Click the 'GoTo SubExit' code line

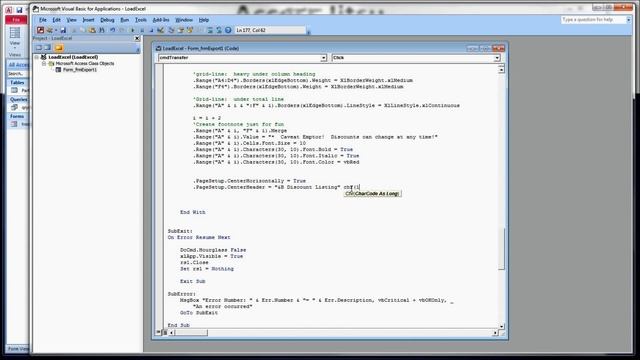(199, 313)
